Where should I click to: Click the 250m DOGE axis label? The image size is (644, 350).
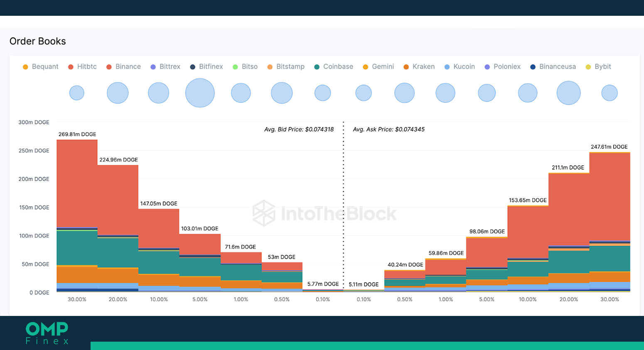click(x=34, y=150)
